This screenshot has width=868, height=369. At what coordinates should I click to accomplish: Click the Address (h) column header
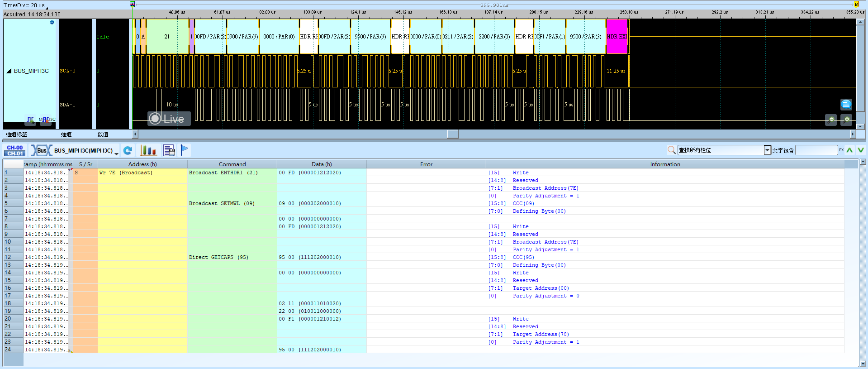click(142, 164)
